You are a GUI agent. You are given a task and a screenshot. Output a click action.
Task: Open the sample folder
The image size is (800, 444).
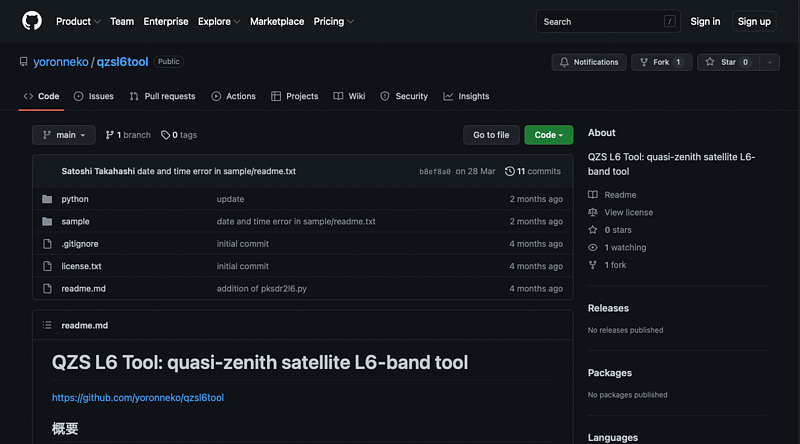coord(76,221)
